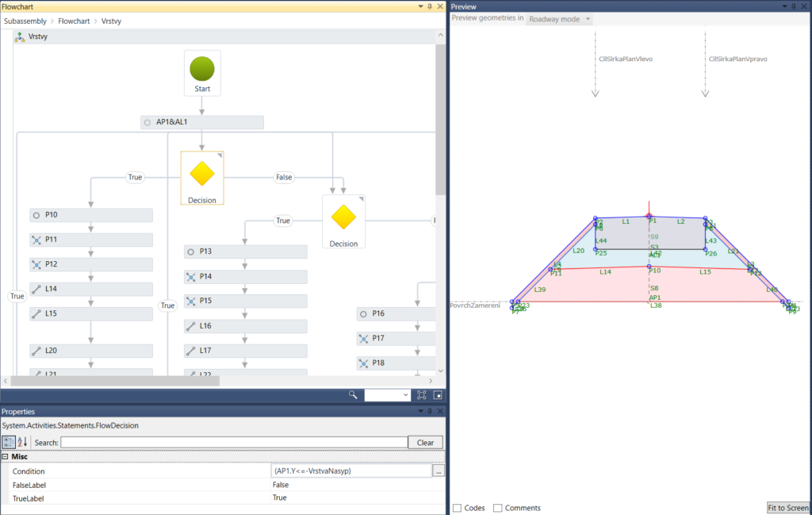Click the L16 link icon

coord(190,326)
